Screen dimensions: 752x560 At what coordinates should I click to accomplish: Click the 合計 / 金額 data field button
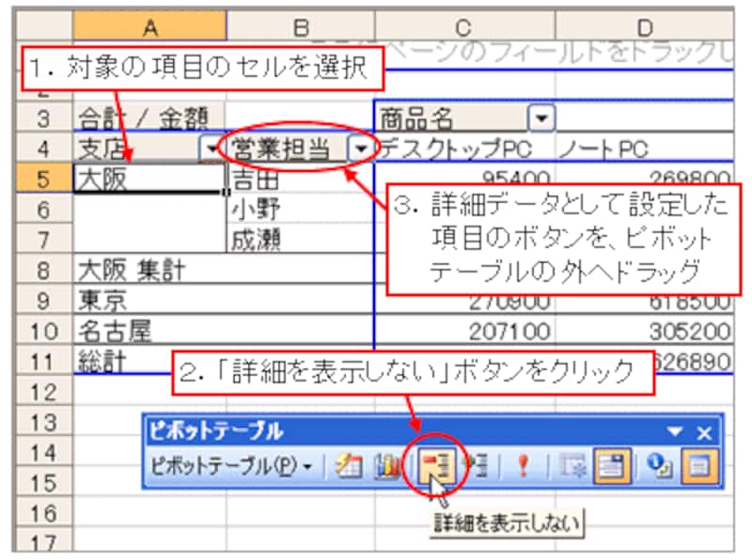[149, 118]
